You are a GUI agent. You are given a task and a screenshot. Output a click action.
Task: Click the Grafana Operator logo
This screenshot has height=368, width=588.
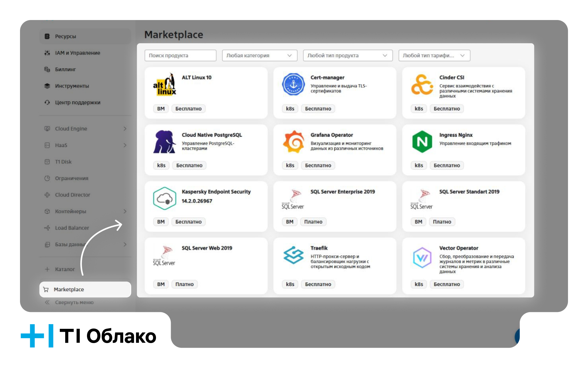[293, 142]
